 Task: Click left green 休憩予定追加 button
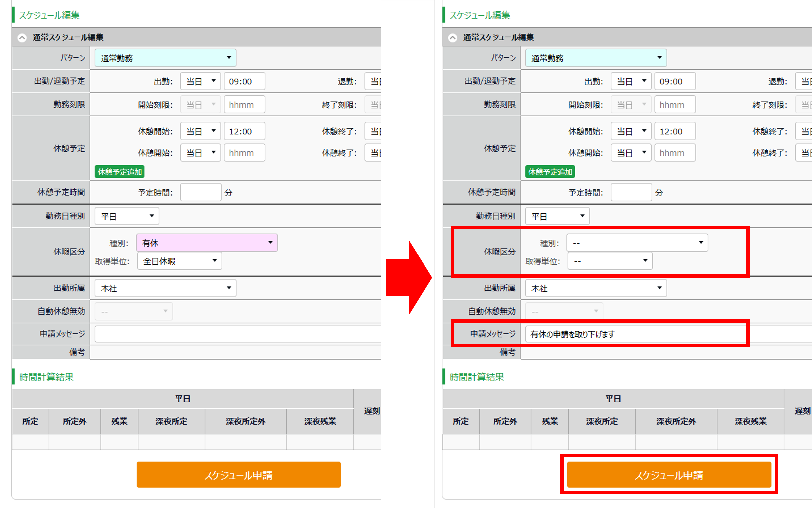120,172
